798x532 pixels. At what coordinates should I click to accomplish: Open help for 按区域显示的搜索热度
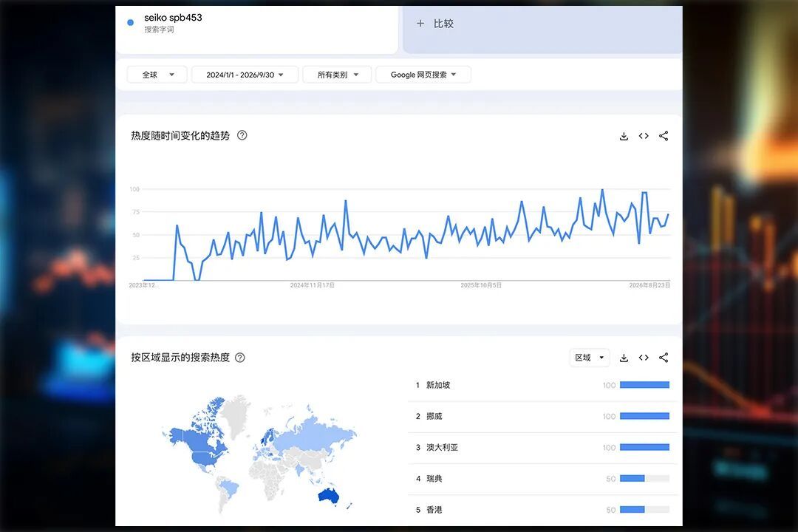point(240,358)
